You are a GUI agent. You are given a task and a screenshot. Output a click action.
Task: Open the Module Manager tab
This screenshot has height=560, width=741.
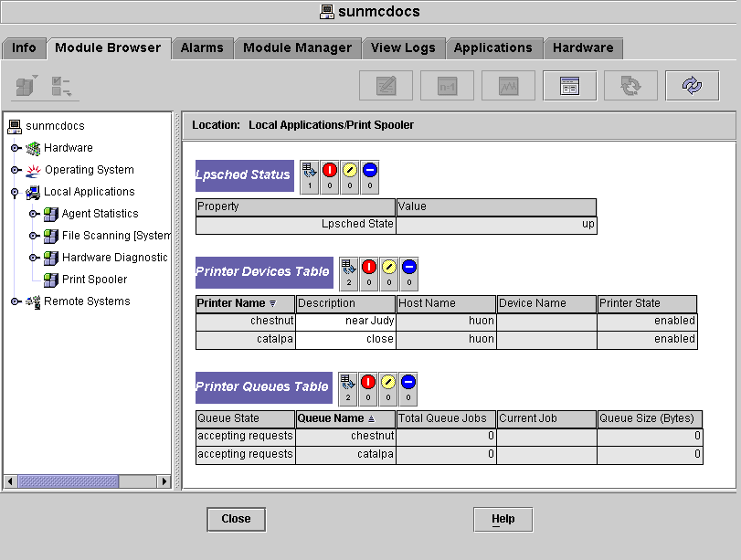point(297,48)
